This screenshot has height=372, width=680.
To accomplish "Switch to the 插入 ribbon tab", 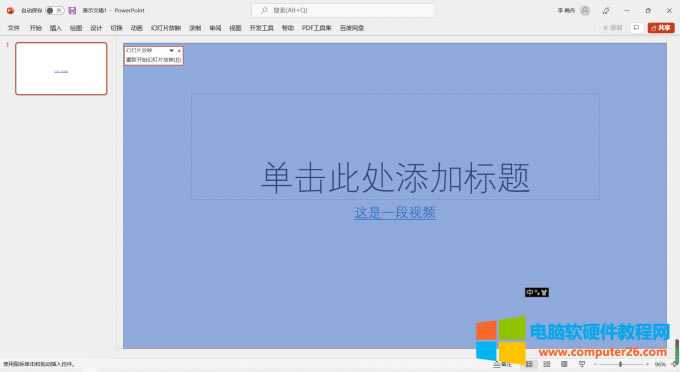I will click(x=56, y=28).
